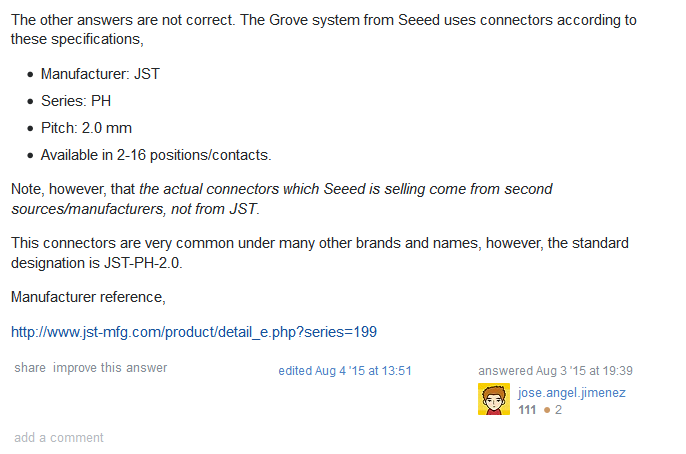Click the "Available in 2-16 positions/contacts" bullet
Screen dimensions: 686x454
(x=156, y=155)
